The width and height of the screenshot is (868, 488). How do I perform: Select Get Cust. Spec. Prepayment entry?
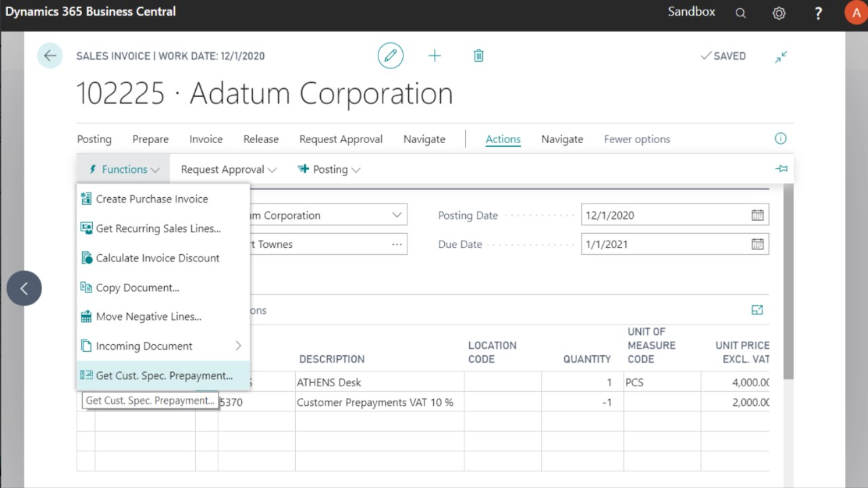(163, 375)
